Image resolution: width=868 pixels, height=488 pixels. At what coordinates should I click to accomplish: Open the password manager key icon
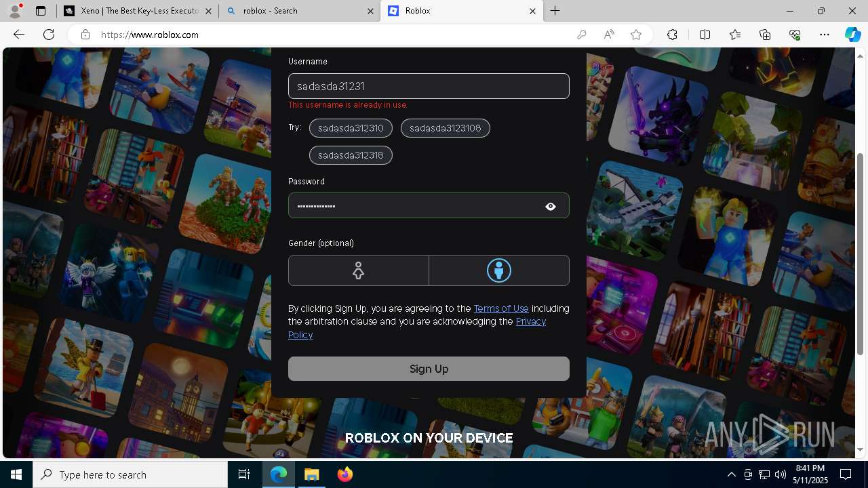(x=581, y=35)
